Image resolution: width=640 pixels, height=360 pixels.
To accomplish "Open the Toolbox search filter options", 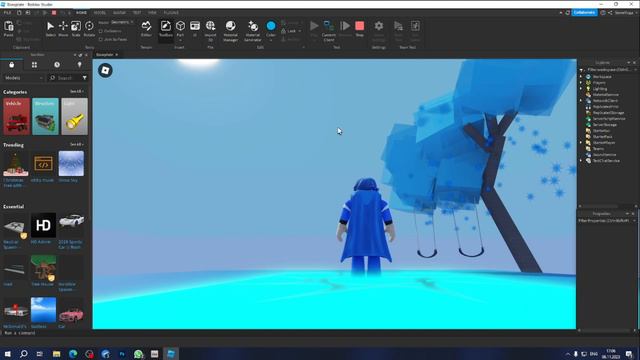I will 84,78.
